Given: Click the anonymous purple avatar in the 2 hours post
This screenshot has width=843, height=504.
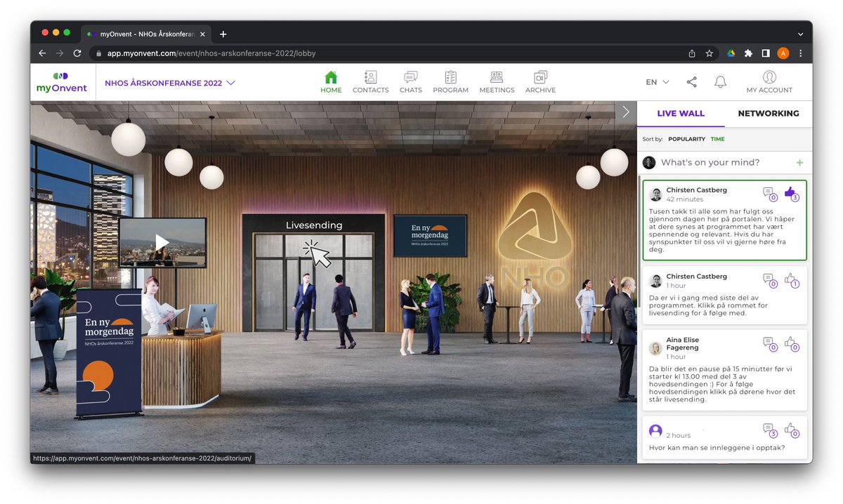Looking at the screenshot, I should pos(655,431).
